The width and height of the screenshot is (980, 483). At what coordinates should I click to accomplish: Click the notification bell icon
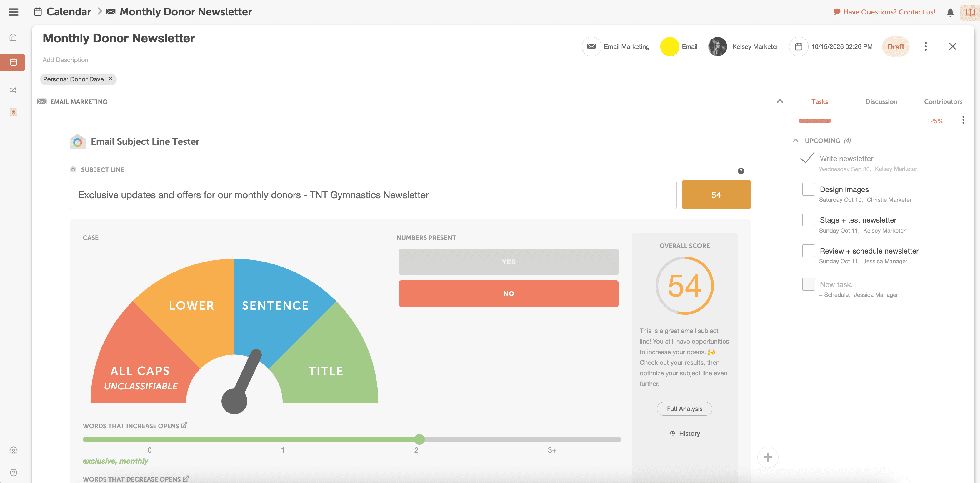pyautogui.click(x=950, y=12)
